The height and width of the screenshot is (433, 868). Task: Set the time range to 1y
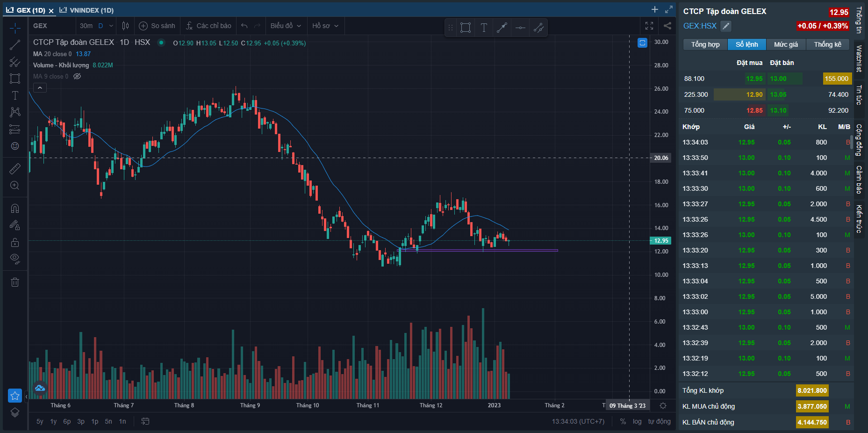(x=53, y=421)
